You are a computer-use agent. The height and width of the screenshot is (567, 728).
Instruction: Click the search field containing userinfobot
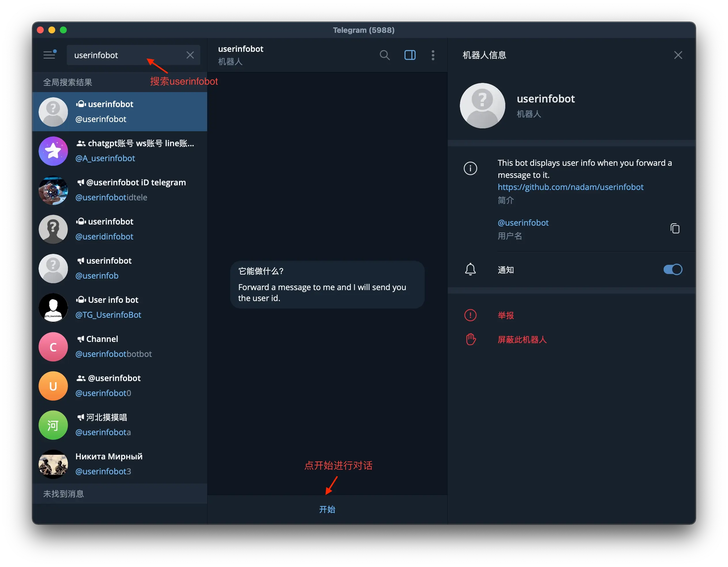(x=133, y=55)
